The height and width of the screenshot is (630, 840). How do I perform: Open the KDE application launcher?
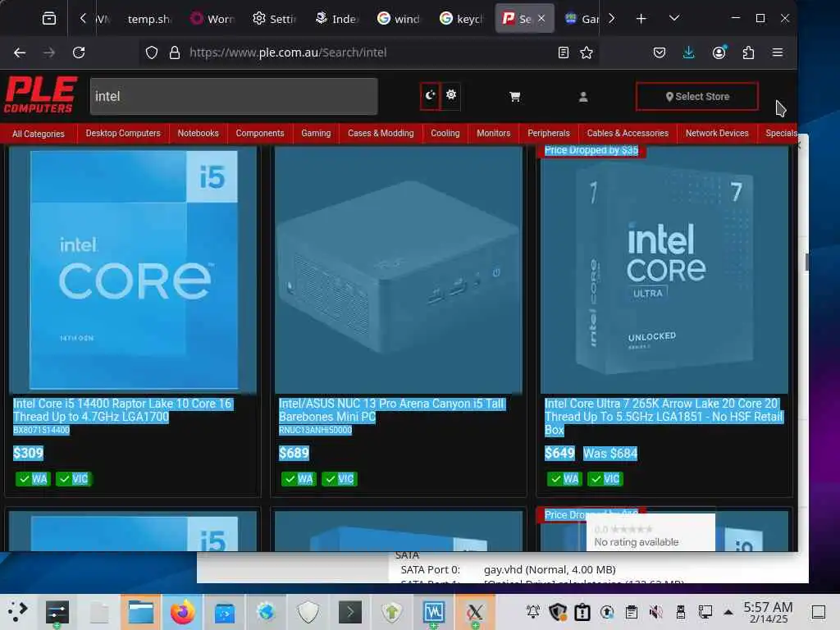pos(18,612)
